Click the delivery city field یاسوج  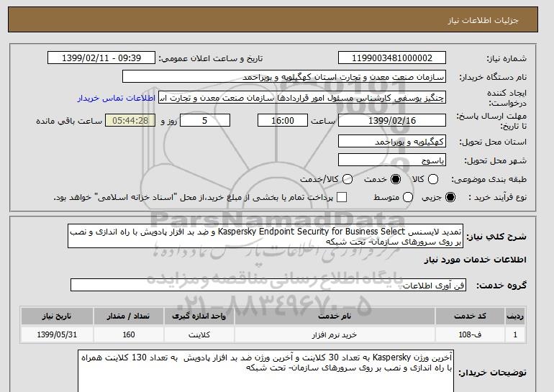(x=392, y=160)
